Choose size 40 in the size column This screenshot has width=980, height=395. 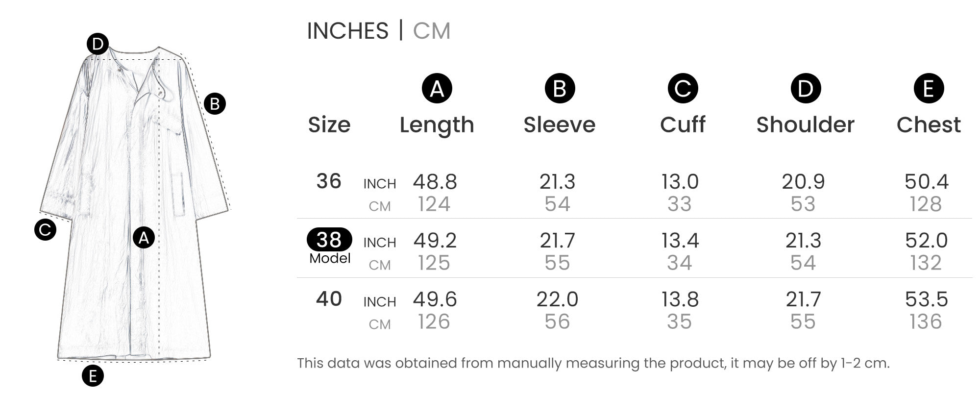point(329,299)
